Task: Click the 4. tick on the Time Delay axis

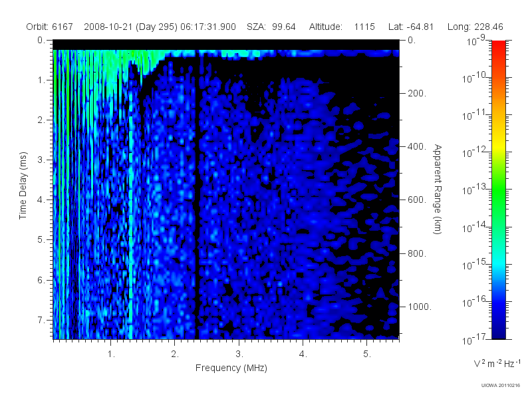Action: (x=41, y=200)
